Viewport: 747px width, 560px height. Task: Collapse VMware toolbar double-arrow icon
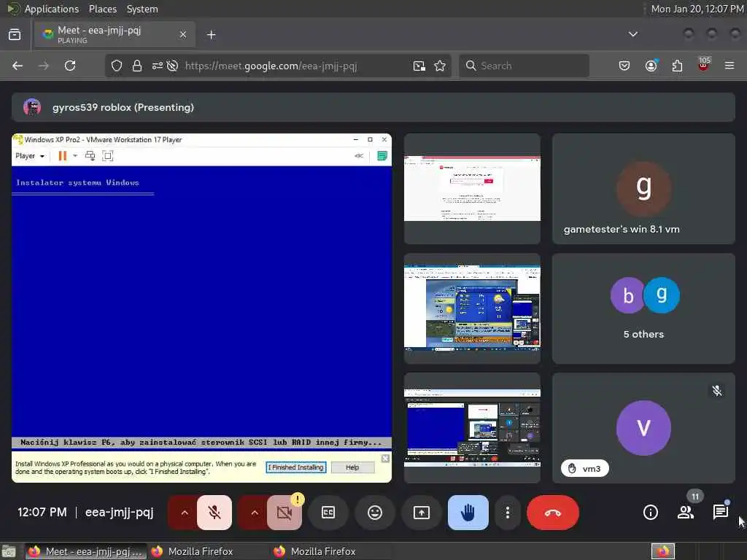pyautogui.click(x=359, y=156)
